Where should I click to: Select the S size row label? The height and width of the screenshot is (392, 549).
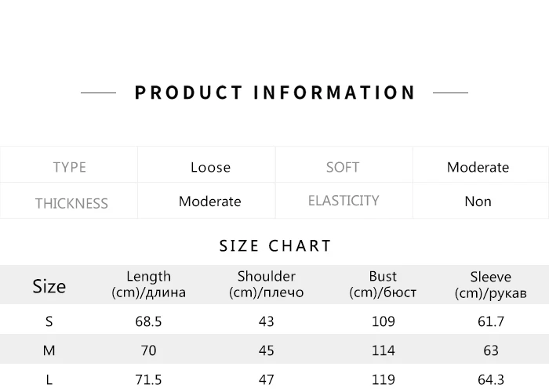49,321
